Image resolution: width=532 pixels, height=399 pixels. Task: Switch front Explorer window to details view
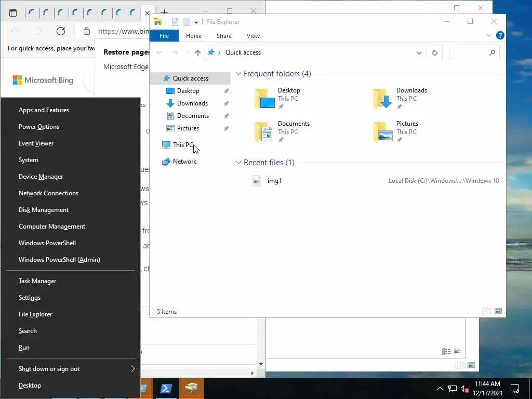(x=487, y=311)
